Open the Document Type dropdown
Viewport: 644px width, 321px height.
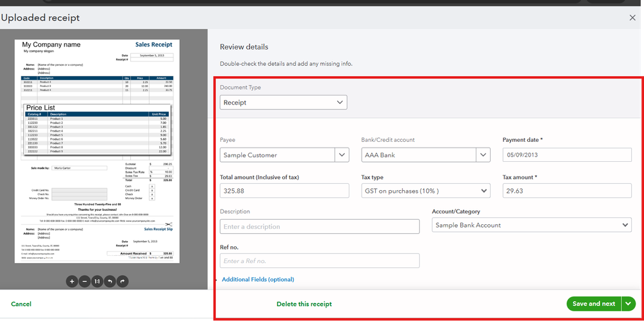pyautogui.click(x=284, y=102)
